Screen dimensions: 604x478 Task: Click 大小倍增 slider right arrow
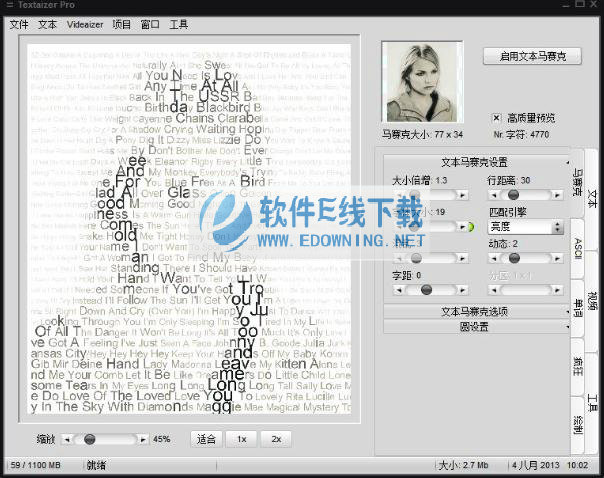point(462,195)
